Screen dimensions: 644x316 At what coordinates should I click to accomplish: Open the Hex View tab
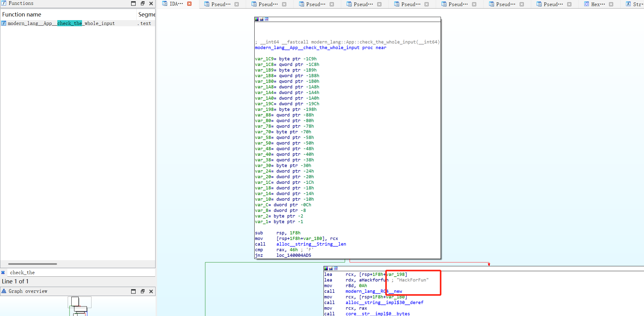point(597,4)
